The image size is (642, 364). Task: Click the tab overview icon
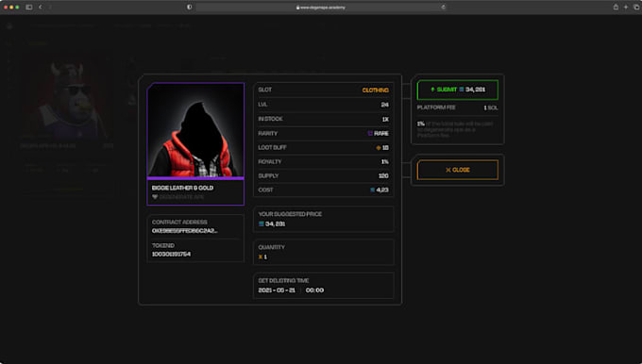point(636,7)
